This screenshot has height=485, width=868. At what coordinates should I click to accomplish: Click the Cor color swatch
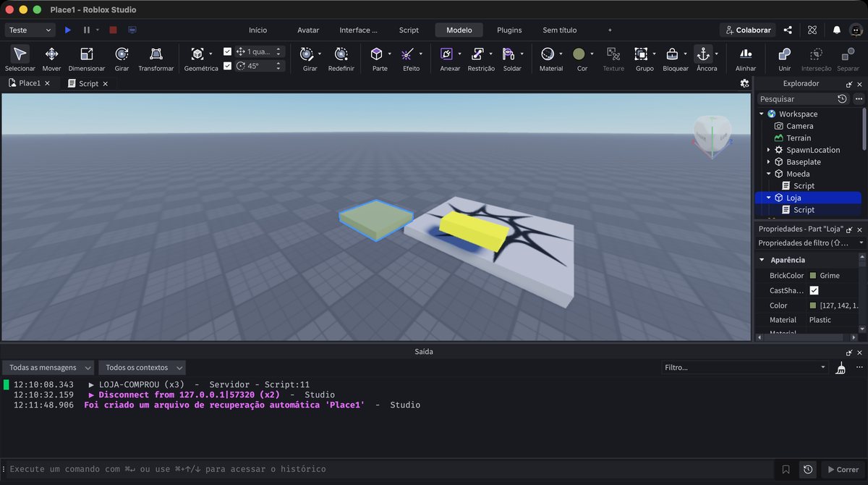[579, 54]
